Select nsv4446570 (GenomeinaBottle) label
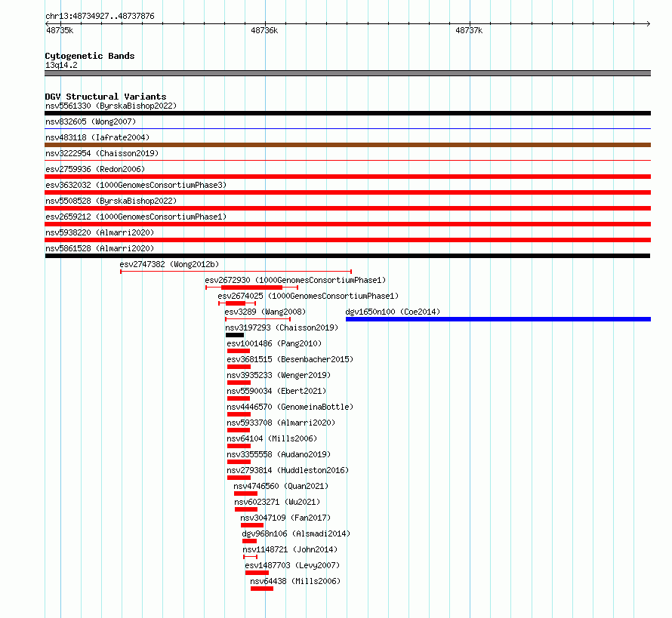 point(290,407)
